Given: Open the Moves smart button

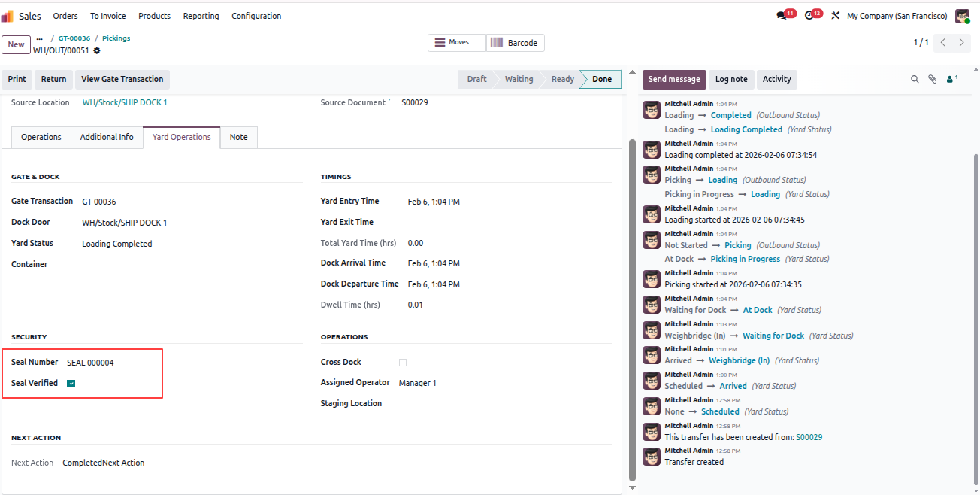Looking at the screenshot, I should click(x=457, y=43).
